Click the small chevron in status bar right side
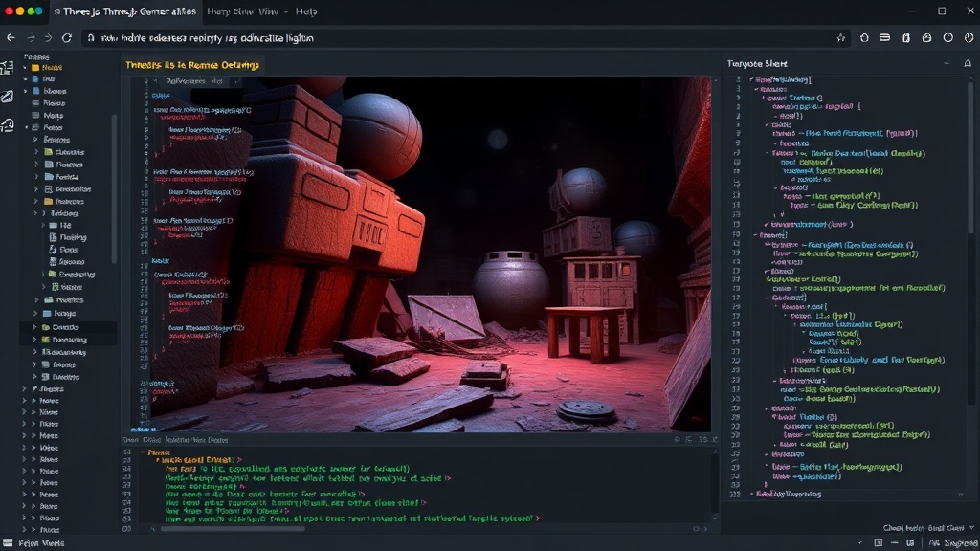Image resolution: width=980 pixels, height=551 pixels. tap(860, 543)
